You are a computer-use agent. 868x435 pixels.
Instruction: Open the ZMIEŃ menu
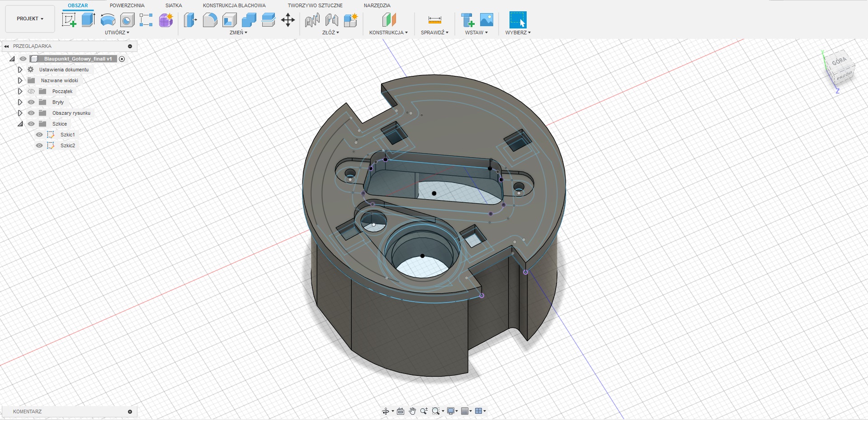click(x=238, y=33)
